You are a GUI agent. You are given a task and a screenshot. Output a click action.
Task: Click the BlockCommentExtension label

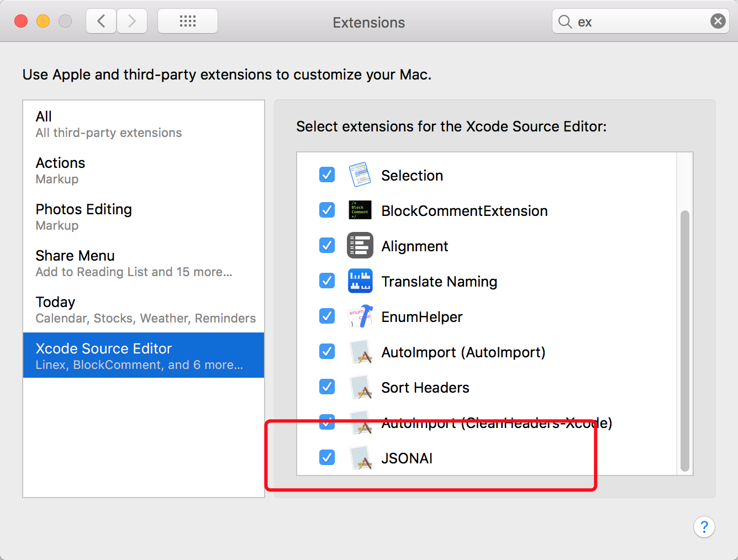point(465,211)
